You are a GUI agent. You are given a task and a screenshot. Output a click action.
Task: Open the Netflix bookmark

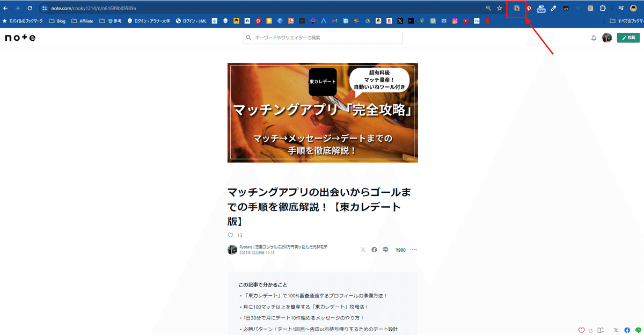(487, 21)
